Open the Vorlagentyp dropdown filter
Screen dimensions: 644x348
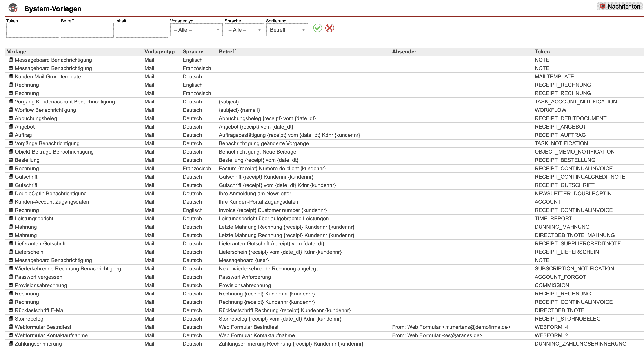(x=196, y=30)
